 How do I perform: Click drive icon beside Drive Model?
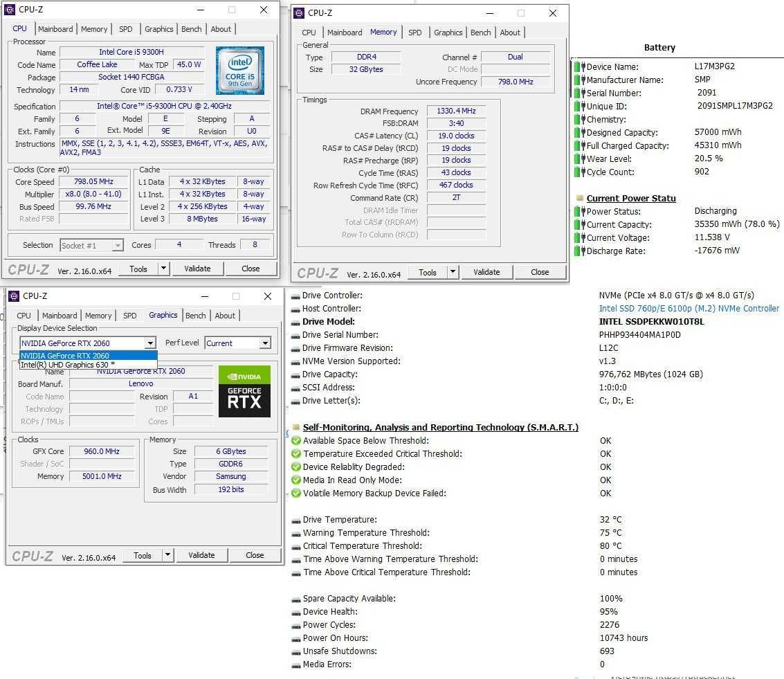295,323
